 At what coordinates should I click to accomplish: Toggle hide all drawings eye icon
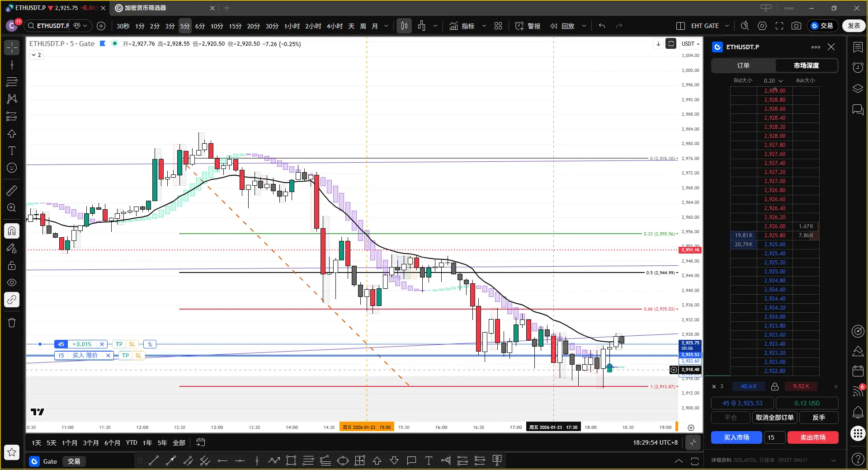[x=12, y=282]
